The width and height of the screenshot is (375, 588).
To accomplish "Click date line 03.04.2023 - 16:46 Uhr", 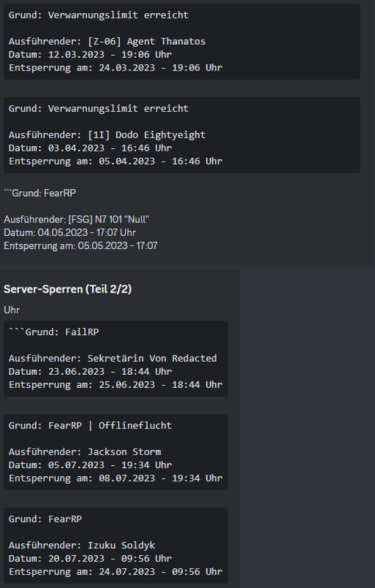I will (90, 148).
